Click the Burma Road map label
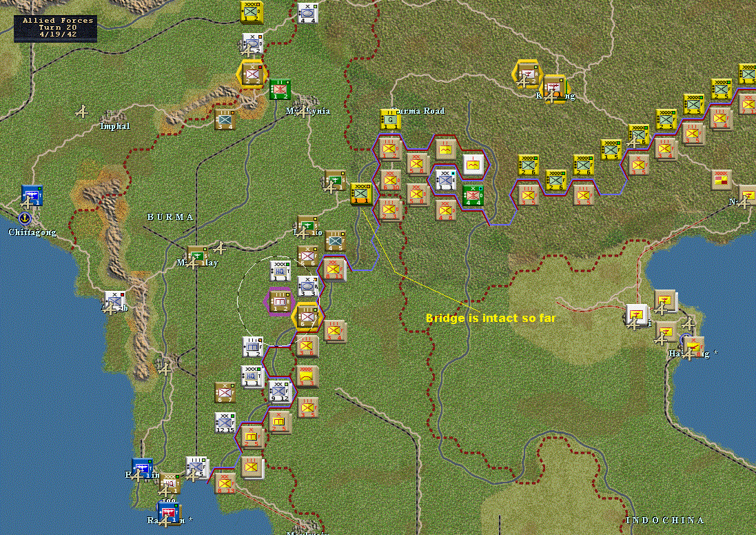Viewport: 756px width, 535px height. 418,110
